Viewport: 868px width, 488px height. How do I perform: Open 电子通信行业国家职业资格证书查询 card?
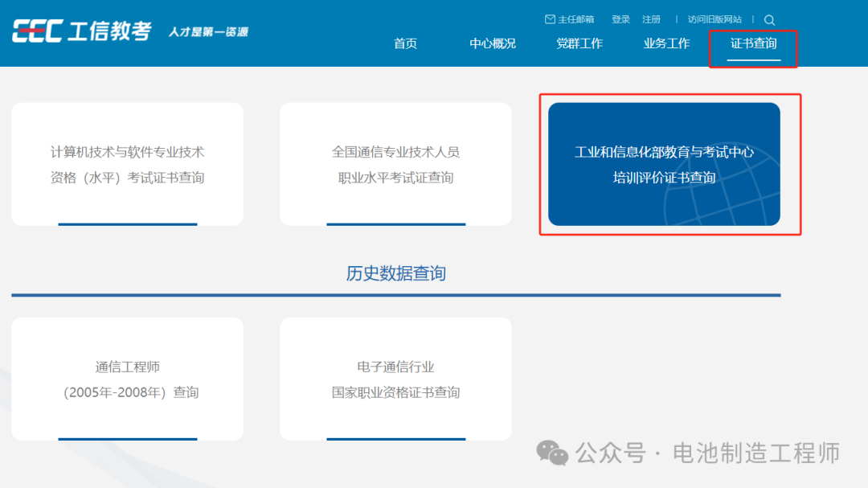click(x=395, y=379)
